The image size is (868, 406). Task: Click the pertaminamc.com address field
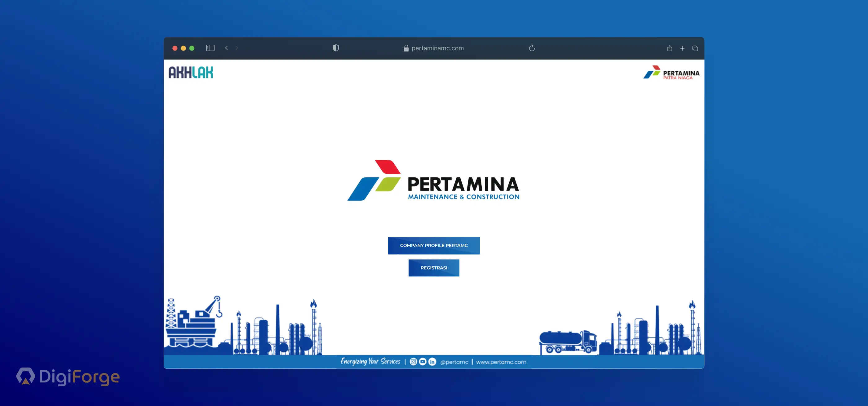click(x=437, y=48)
